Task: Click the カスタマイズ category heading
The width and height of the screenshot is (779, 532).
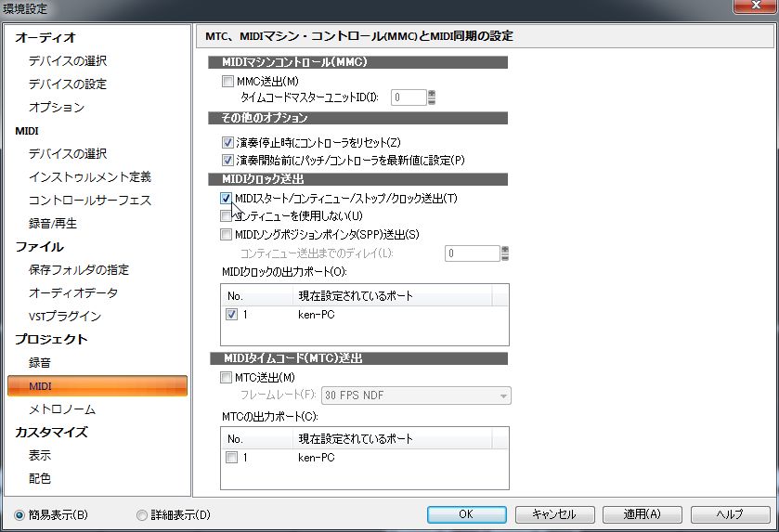Action: point(51,432)
